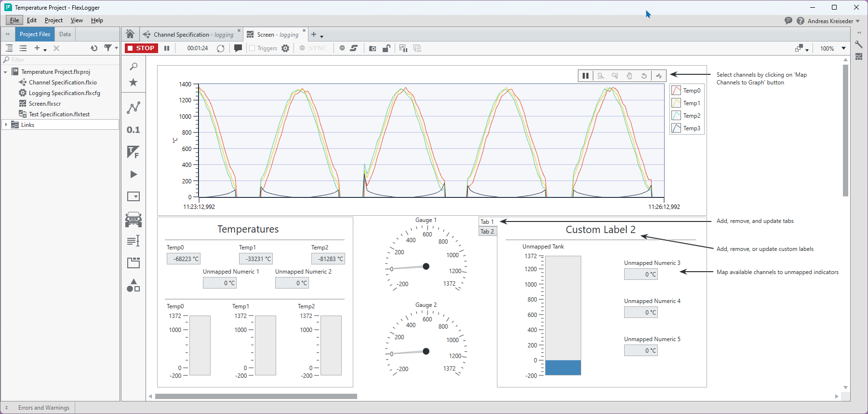The width and height of the screenshot is (868, 414).
Task: Click the refresh icon in project pane
Action: point(94,48)
